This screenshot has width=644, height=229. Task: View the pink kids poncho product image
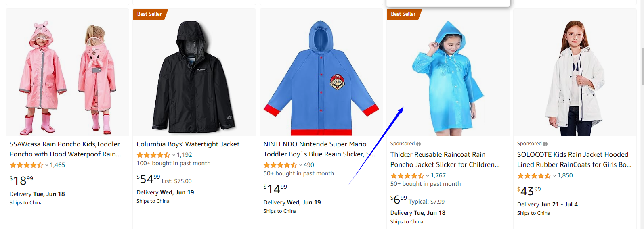click(x=67, y=73)
